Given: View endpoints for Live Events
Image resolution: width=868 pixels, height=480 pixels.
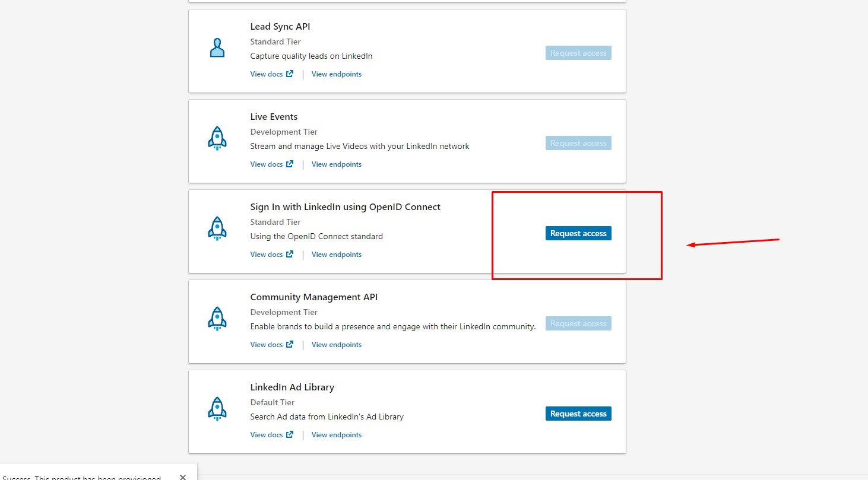Looking at the screenshot, I should pos(337,164).
